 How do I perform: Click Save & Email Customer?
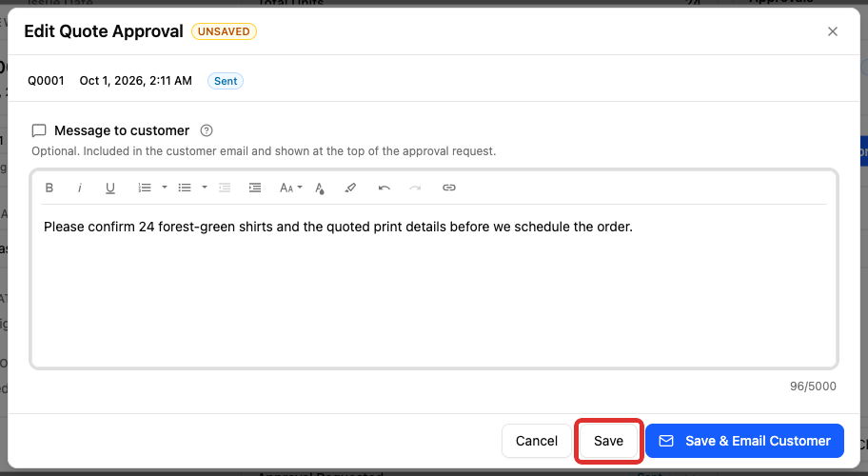744,441
